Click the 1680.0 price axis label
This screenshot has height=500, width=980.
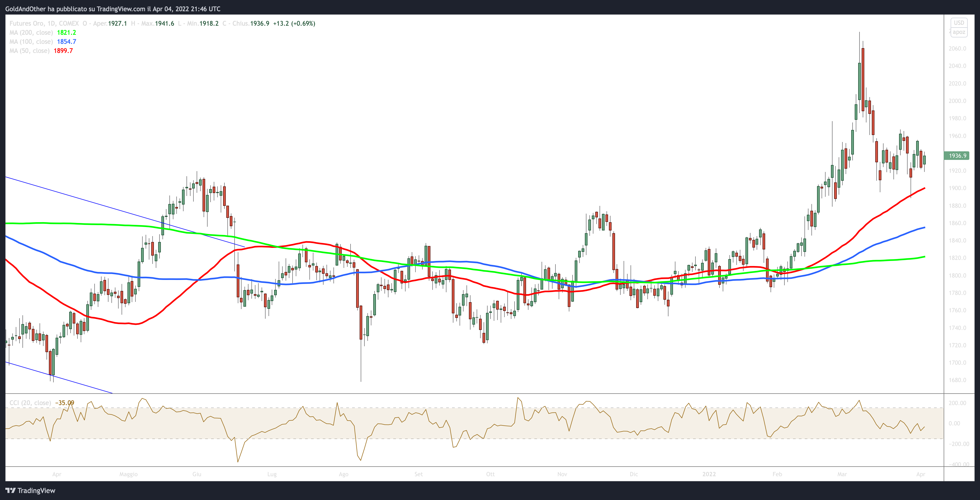coord(958,380)
